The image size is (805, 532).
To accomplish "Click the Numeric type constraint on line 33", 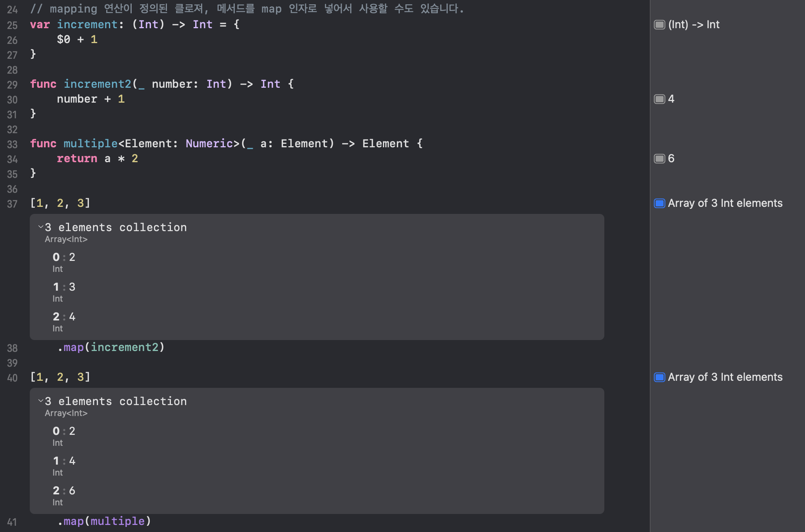I will pos(209,143).
